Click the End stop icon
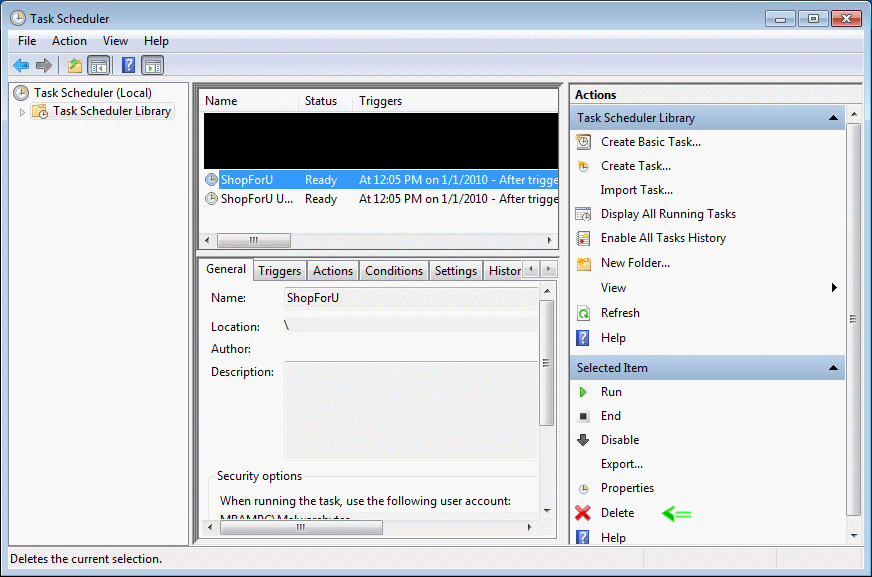The image size is (872, 577). click(x=583, y=416)
